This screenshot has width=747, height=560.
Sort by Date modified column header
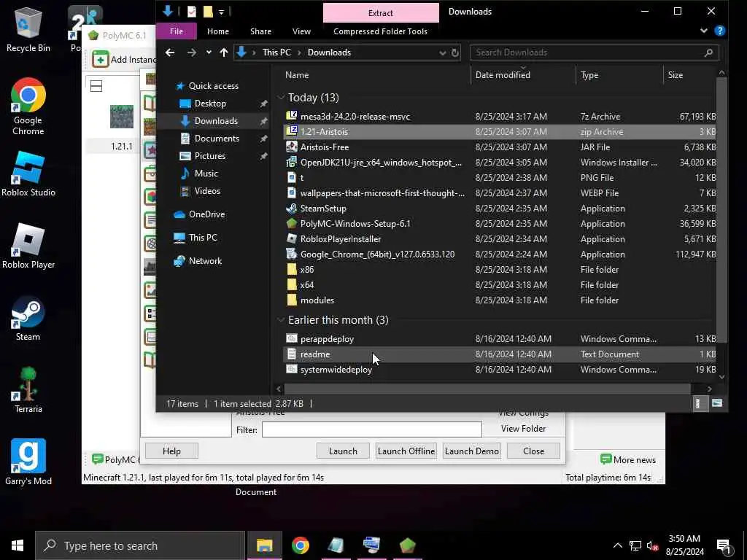[503, 75]
